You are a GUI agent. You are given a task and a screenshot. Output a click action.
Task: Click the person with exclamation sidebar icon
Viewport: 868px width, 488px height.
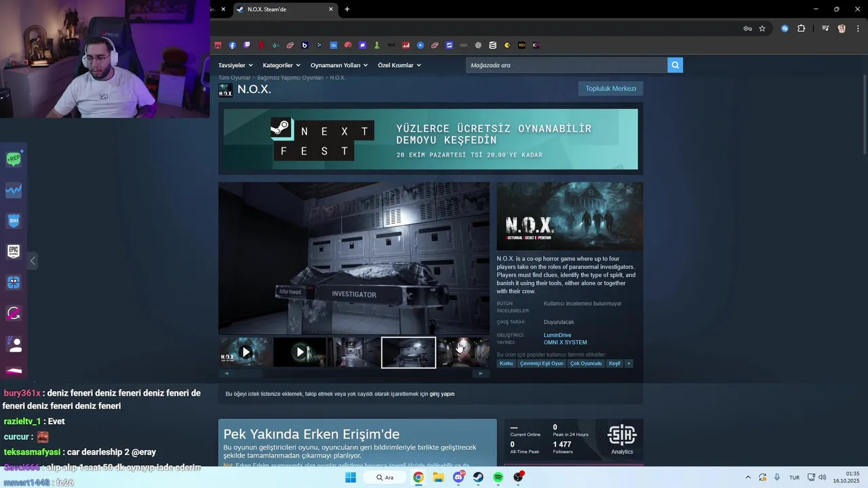tap(14, 344)
